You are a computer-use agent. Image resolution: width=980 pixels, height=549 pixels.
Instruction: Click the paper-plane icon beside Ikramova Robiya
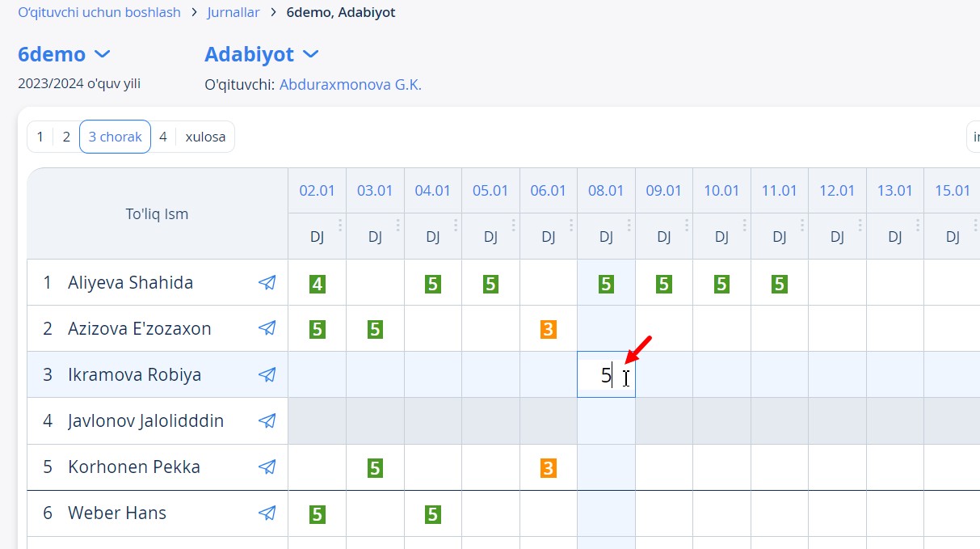[267, 374]
